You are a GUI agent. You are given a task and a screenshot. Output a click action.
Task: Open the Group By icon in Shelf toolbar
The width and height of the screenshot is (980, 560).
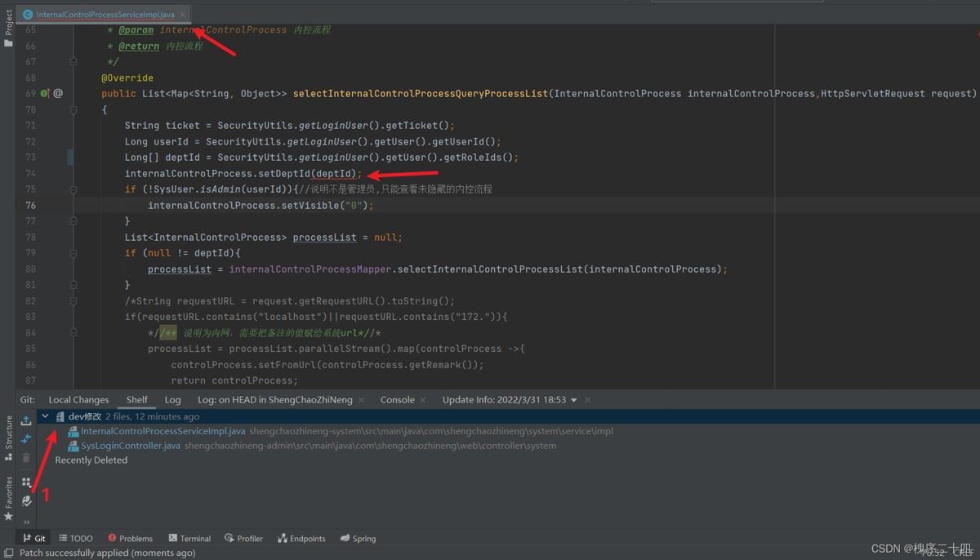pos(26,482)
